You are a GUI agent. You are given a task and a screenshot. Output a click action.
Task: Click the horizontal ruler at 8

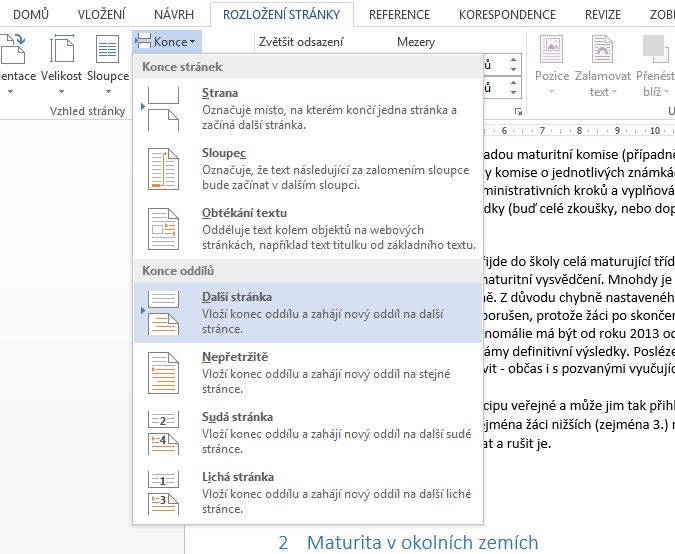click(579, 130)
